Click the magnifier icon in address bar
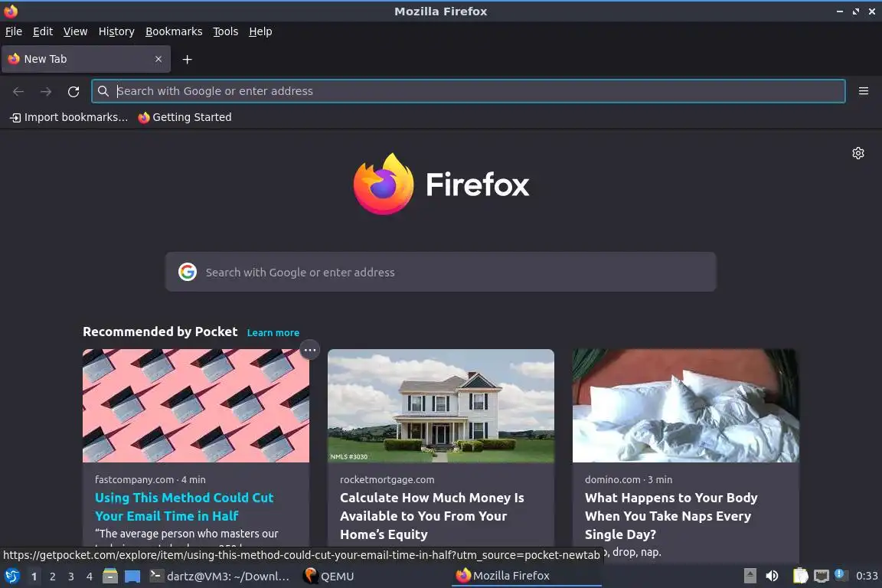882x588 pixels. tap(103, 91)
